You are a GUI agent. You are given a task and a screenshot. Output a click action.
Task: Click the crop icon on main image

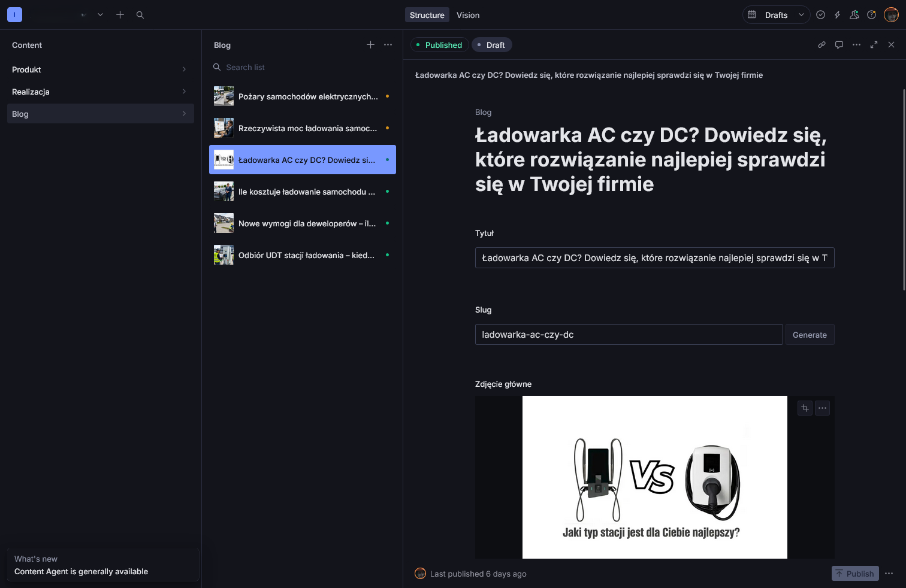805,408
